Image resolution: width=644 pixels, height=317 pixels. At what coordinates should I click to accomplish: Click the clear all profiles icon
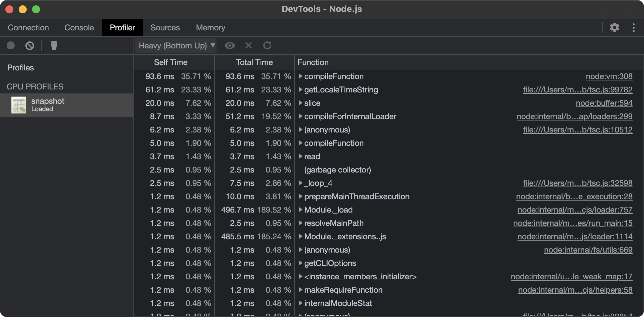pos(30,45)
